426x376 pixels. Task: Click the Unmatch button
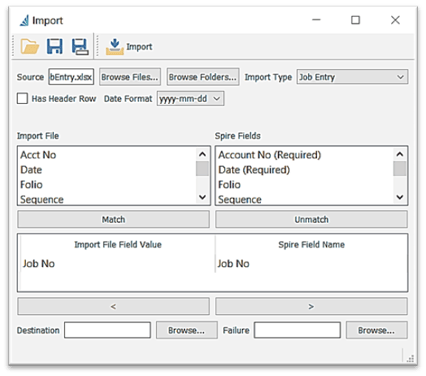[311, 219]
